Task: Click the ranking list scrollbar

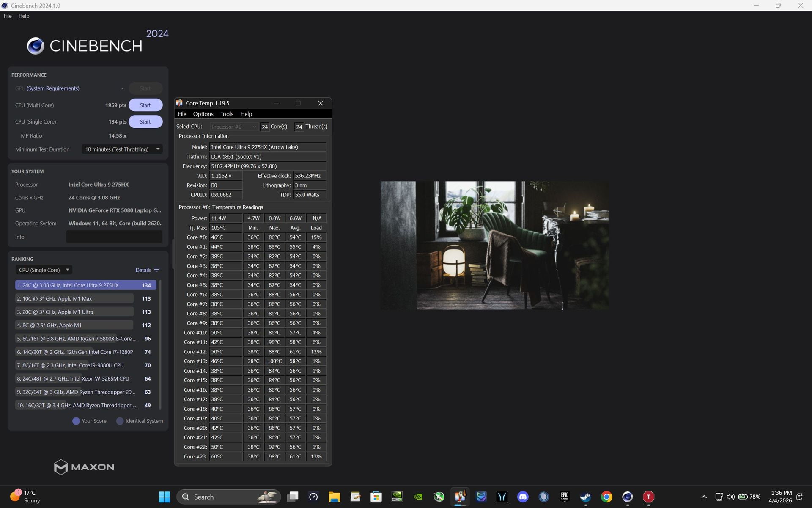Action: pyautogui.click(x=160, y=345)
